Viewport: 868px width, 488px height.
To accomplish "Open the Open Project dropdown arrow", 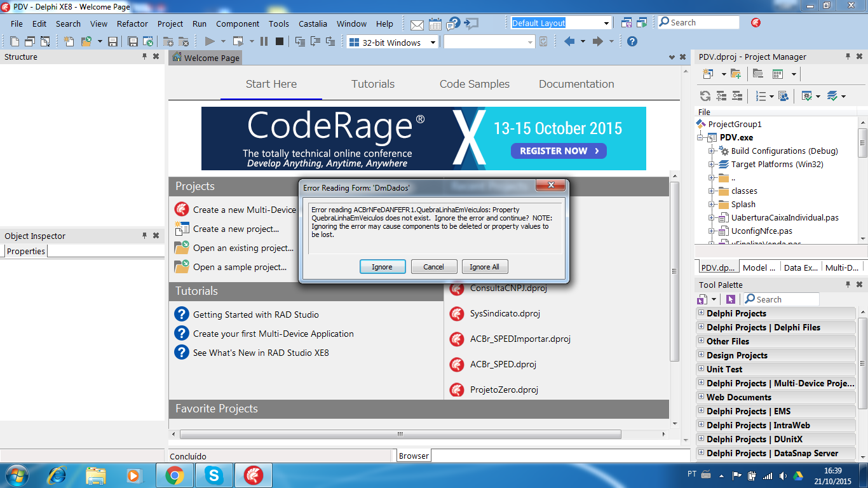I will pos(100,42).
